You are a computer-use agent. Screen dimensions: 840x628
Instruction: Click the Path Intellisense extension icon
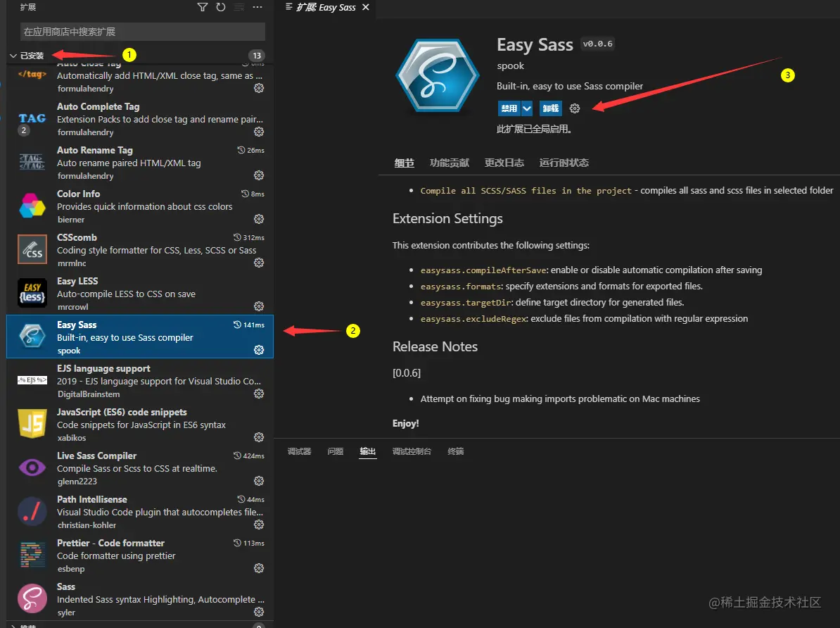click(32, 511)
